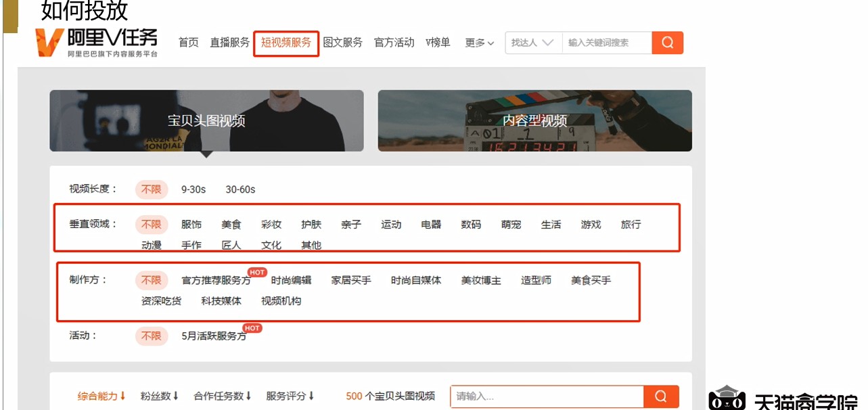Choose 美妆博主 as the producer filter
This screenshot has width=868, height=410.
pyautogui.click(x=481, y=280)
